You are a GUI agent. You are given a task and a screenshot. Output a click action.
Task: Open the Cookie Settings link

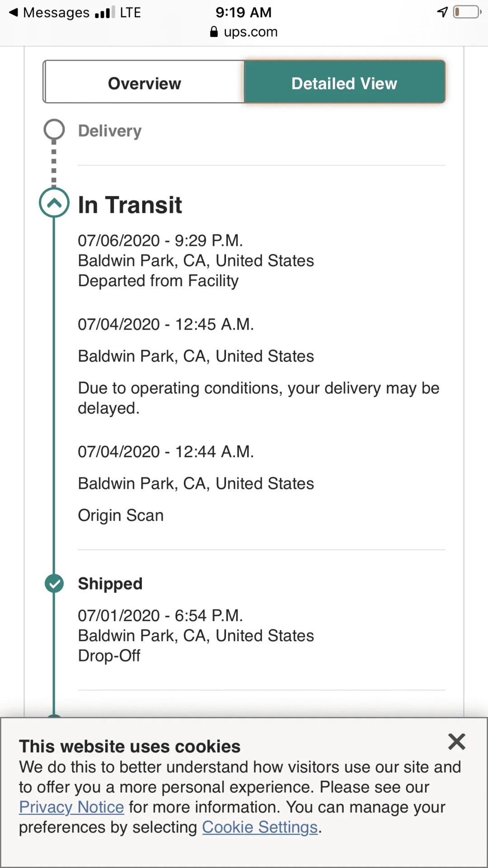(x=260, y=827)
